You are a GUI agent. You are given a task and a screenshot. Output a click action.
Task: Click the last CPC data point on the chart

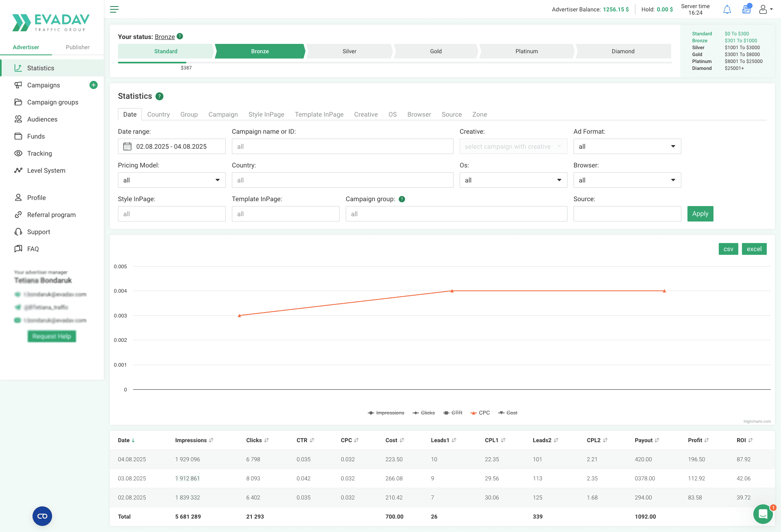click(x=664, y=291)
